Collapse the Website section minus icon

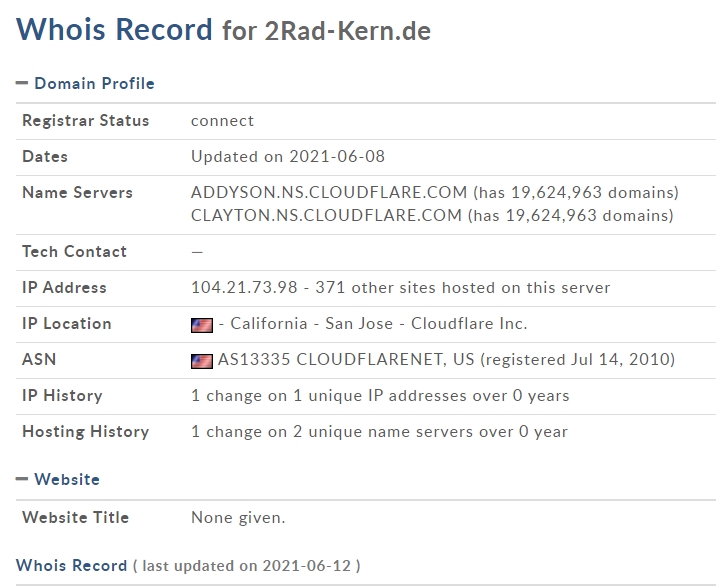point(22,480)
